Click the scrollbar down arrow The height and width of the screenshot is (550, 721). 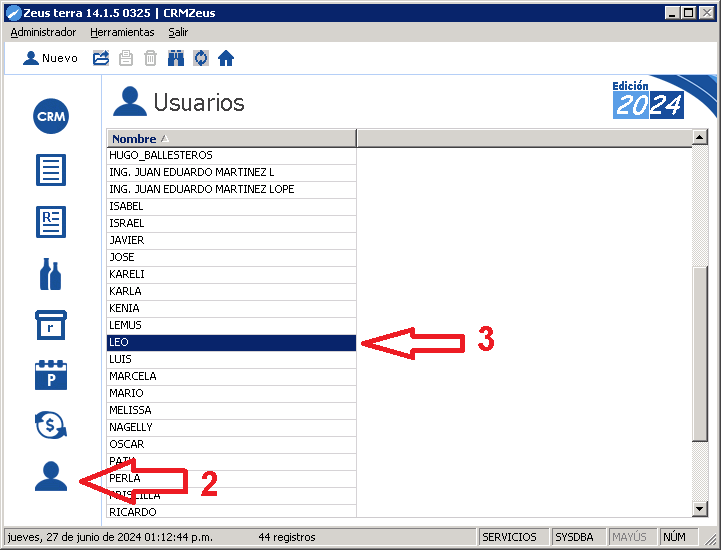click(x=699, y=509)
